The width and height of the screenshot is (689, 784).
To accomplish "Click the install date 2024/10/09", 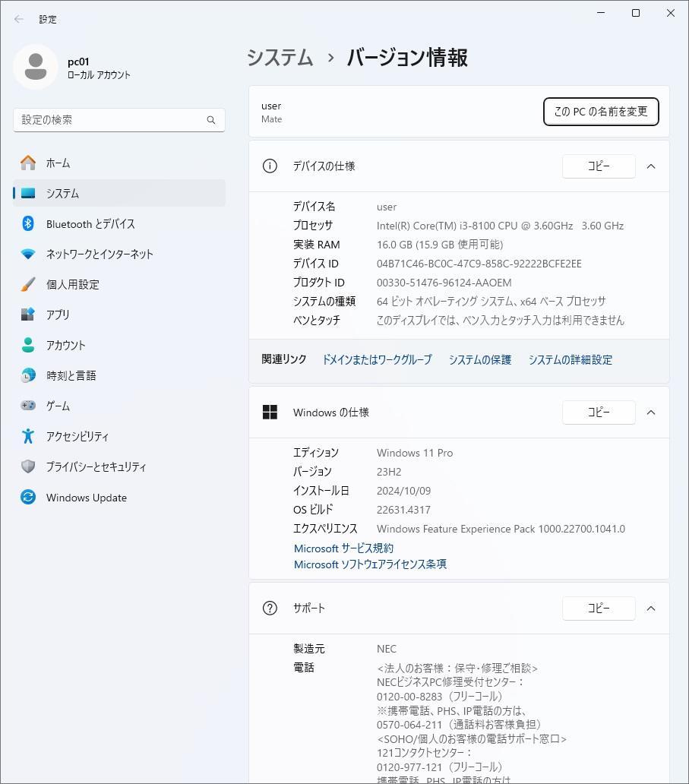I will (x=403, y=491).
